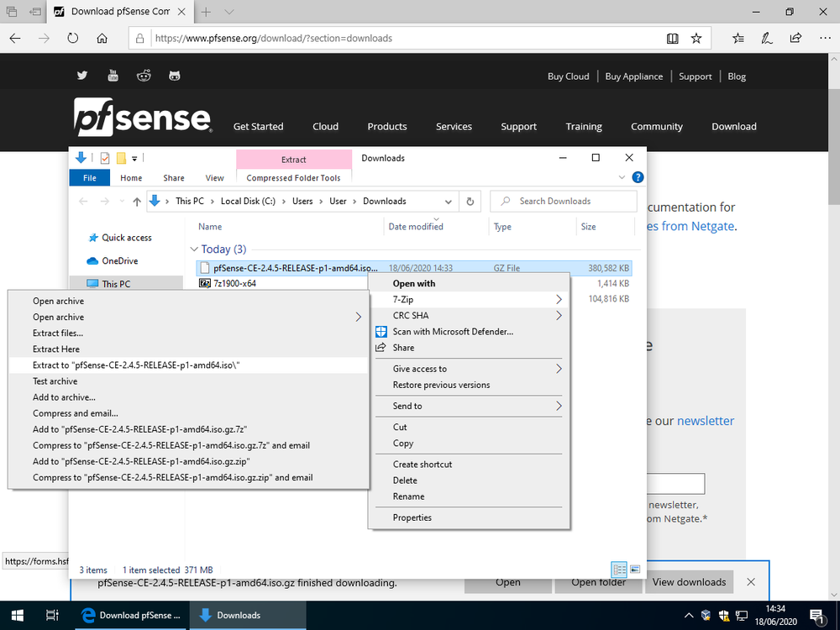This screenshot has width=840, height=630.
Task: Choose Delete in context menu
Action: pyautogui.click(x=469, y=480)
